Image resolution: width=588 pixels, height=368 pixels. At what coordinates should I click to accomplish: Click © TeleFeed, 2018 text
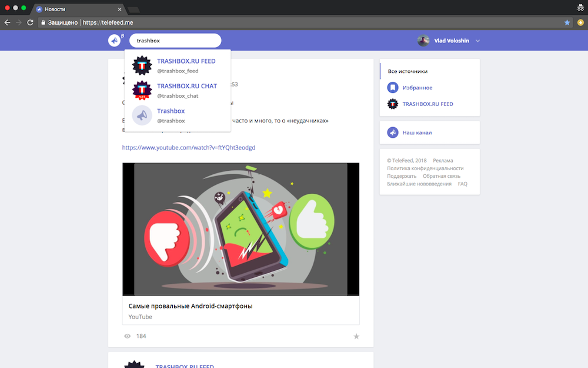[x=407, y=160]
